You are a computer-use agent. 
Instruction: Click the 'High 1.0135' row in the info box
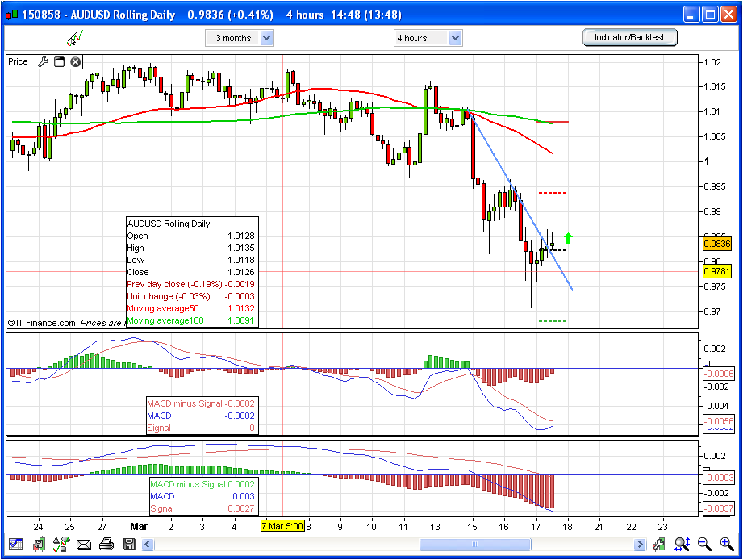click(x=190, y=248)
